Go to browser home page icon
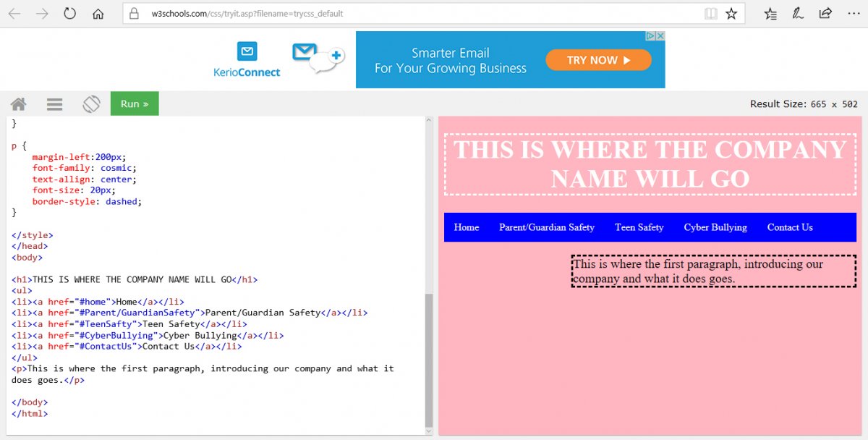The width and height of the screenshot is (868, 440). (x=98, y=14)
